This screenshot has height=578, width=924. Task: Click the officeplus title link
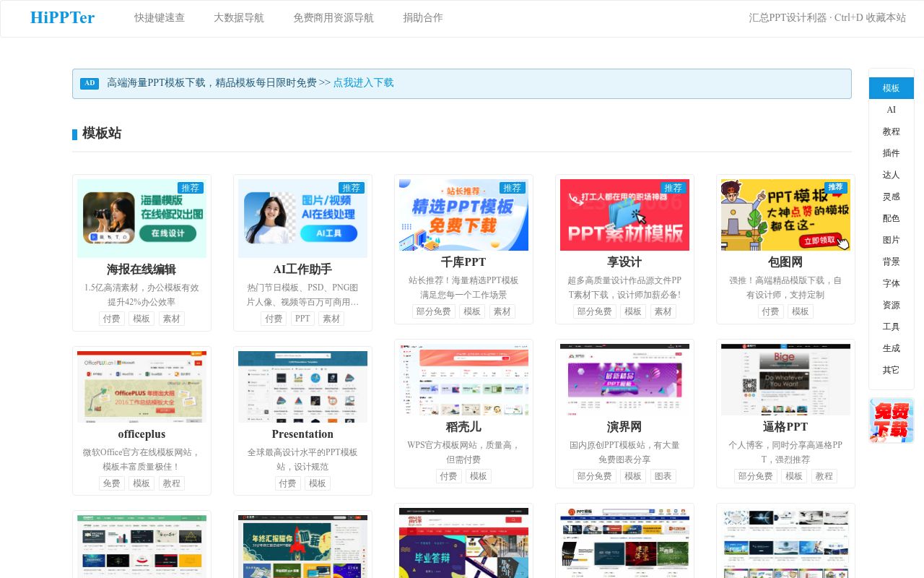tap(141, 434)
